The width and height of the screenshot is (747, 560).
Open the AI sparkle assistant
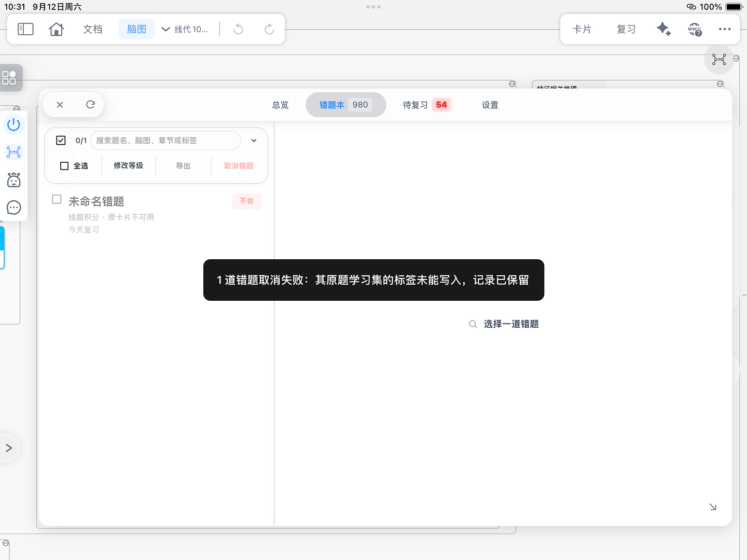click(663, 29)
